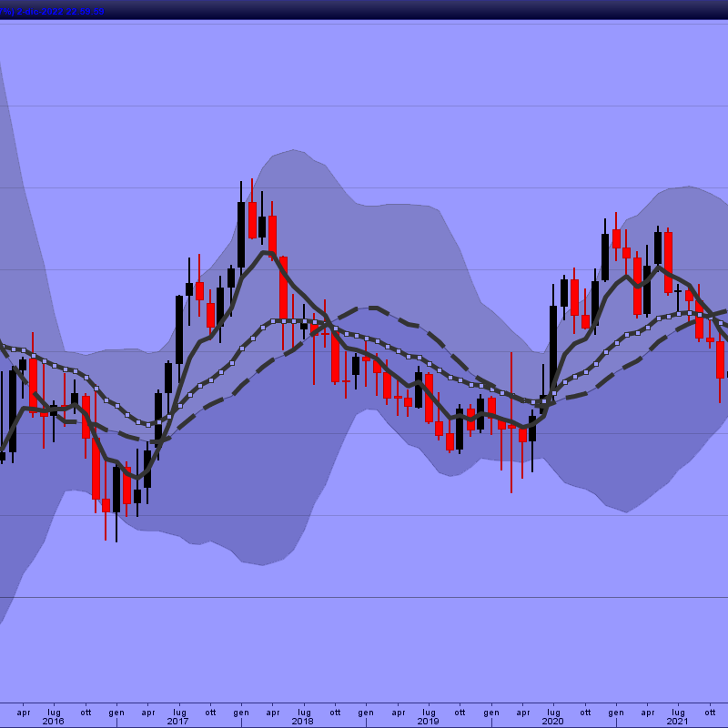728x728 pixels.
Task: Select the last red candle at the chart's right edge
Action: point(721,359)
